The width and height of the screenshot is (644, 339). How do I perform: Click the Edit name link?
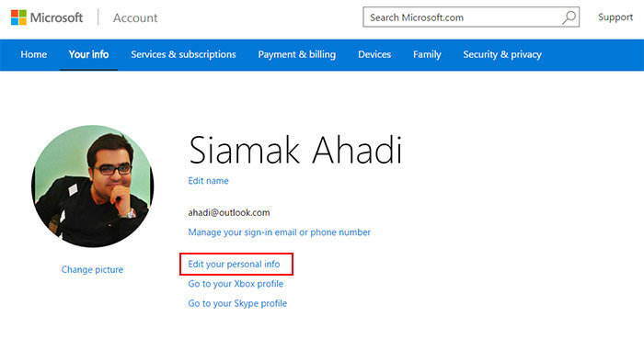click(208, 181)
